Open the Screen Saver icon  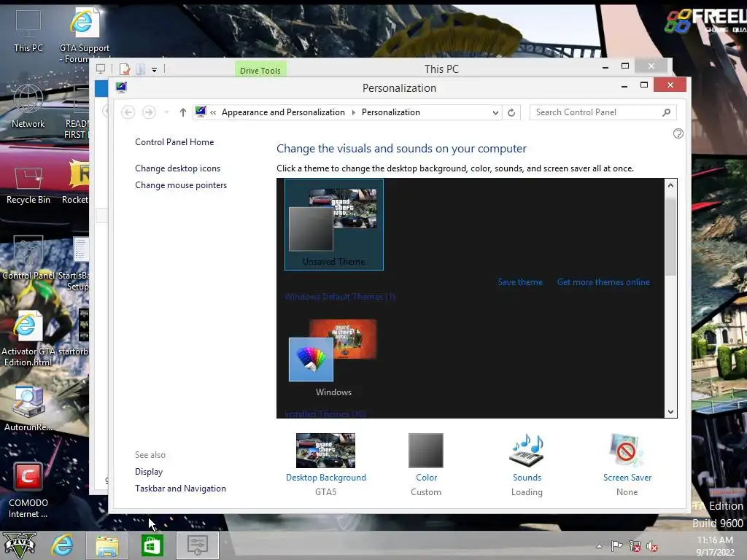coord(627,451)
